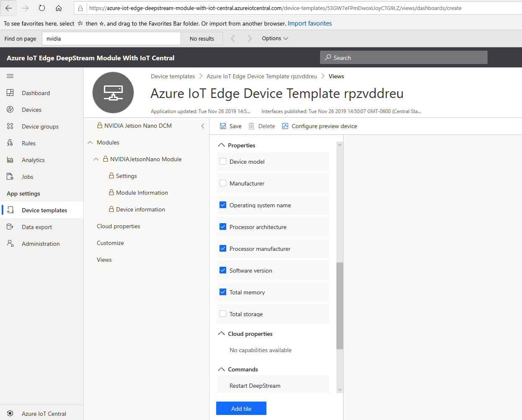Open Device groups in the sidebar
Viewport: 522px width, 420px height.
tap(40, 126)
